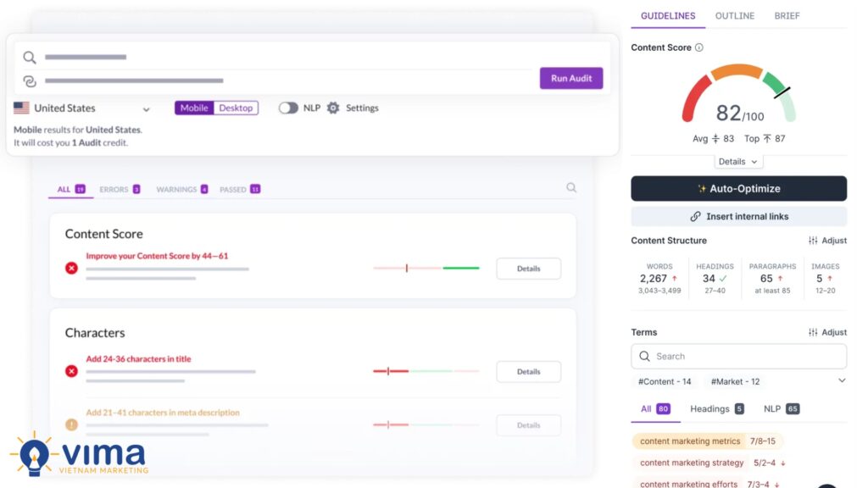Click the meta description range indicator bar
868x488 pixels.
pyautogui.click(x=426, y=424)
